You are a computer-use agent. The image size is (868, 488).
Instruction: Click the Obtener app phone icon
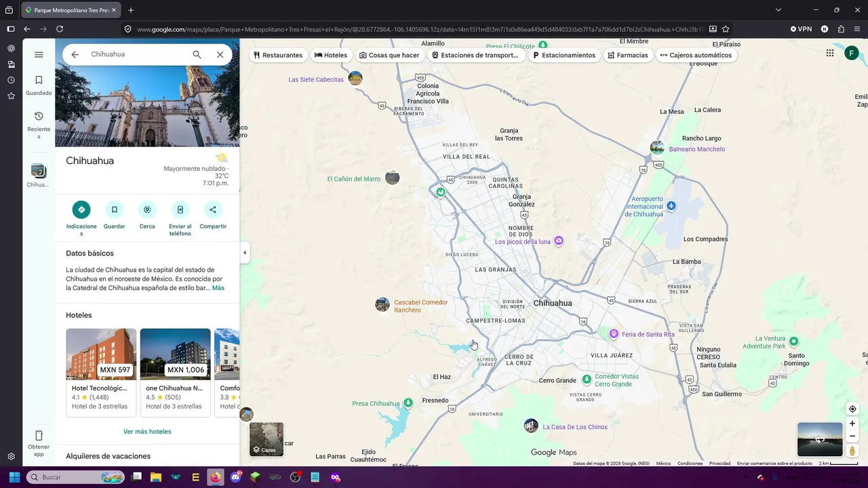coord(39,436)
